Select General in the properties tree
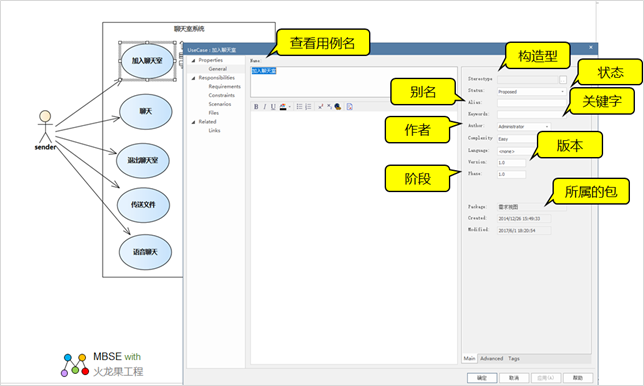The width and height of the screenshot is (644, 386). point(217,69)
